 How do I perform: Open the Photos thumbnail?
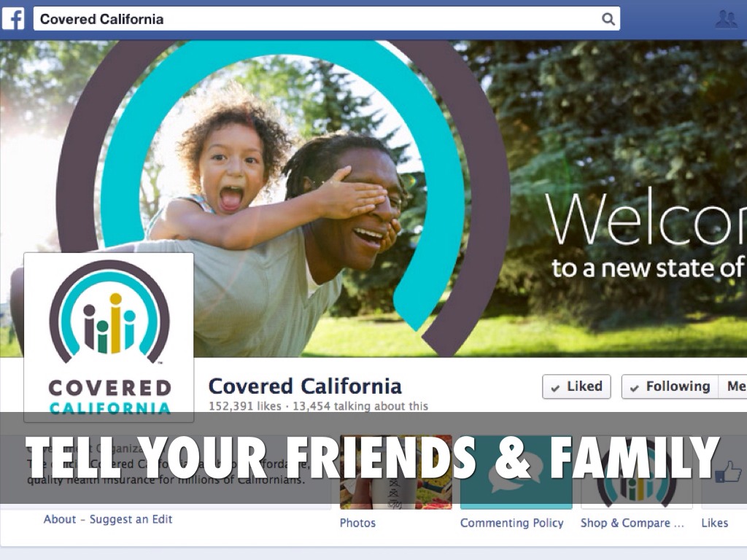click(396, 472)
